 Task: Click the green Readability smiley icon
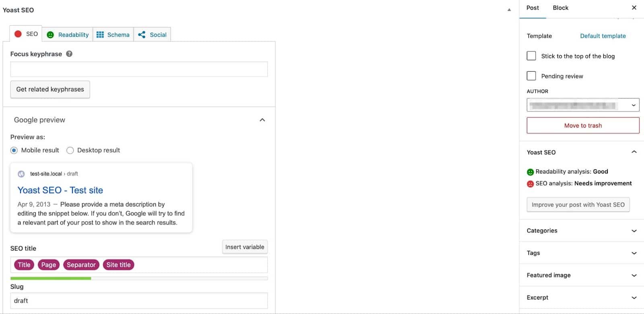pos(50,35)
